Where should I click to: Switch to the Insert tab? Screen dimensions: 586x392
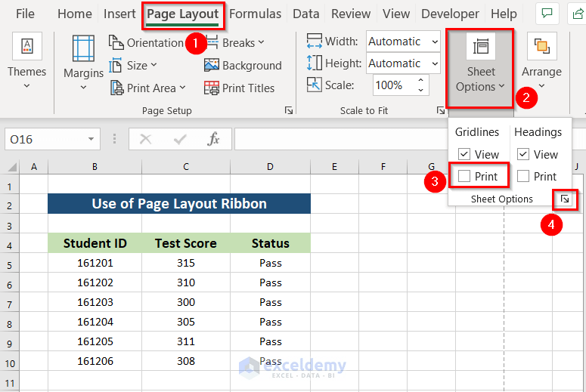(119, 14)
